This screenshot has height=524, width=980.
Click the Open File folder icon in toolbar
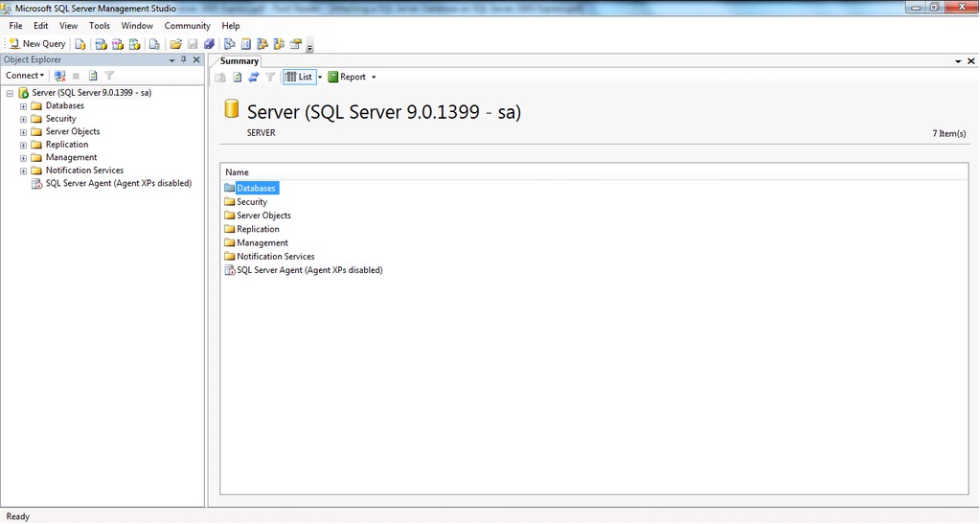[x=176, y=44]
